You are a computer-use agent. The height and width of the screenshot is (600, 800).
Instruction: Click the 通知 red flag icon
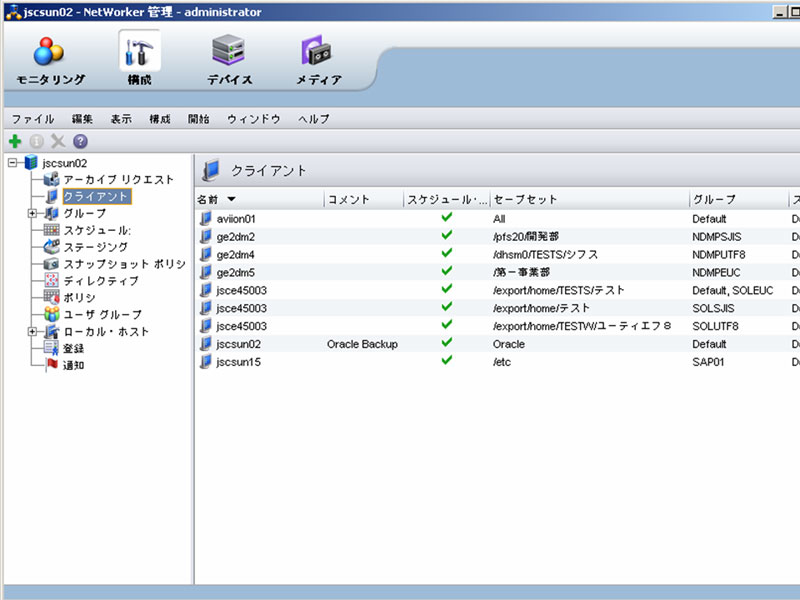[x=52, y=364]
